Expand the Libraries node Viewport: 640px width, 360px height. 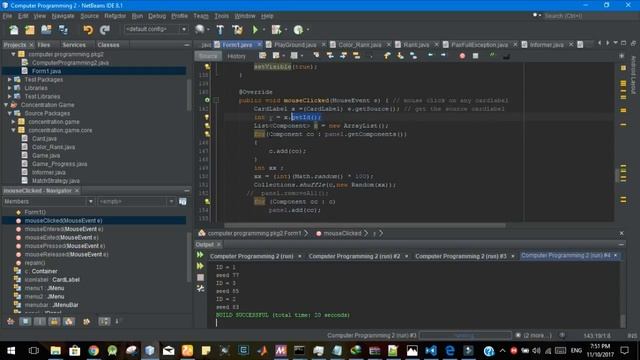pyautogui.click(x=10, y=88)
